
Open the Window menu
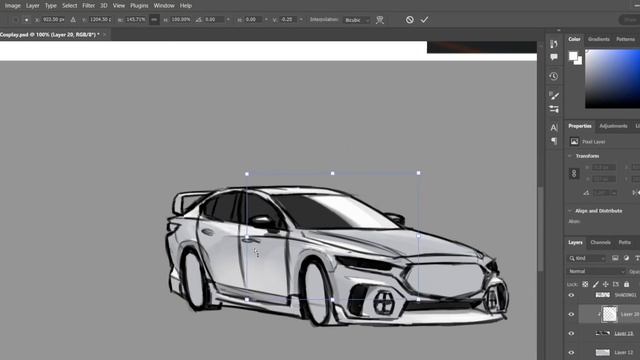(x=164, y=6)
